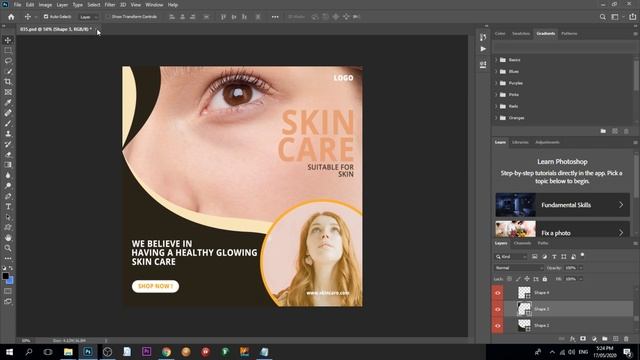
Task: Create new adjustment layer icon
Action: click(x=594, y=339)
